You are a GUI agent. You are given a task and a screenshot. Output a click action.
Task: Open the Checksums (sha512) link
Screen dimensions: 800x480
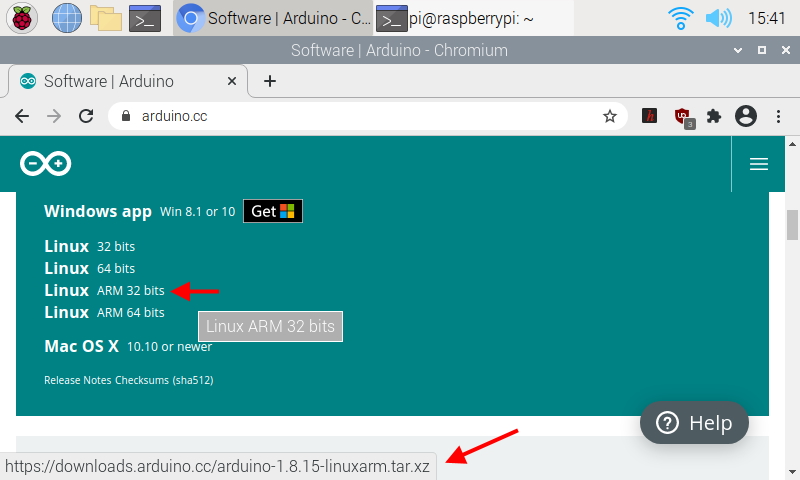tap(164, 380)
